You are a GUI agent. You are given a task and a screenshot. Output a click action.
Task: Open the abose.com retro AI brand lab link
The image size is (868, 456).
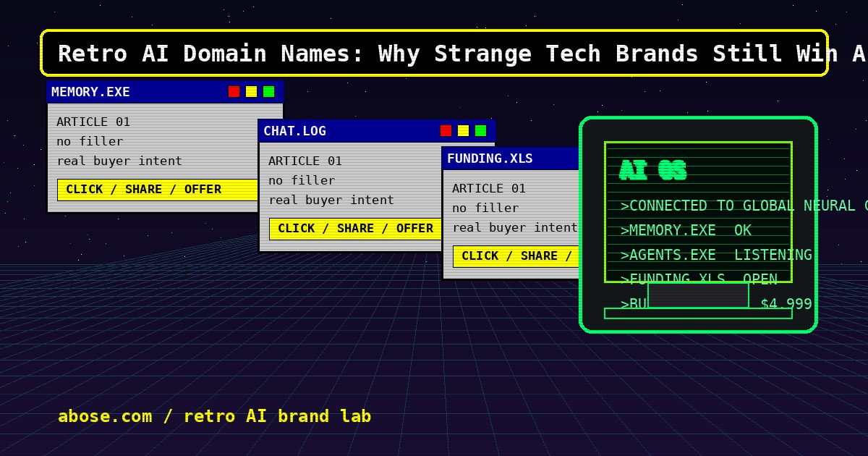[214, 416]
